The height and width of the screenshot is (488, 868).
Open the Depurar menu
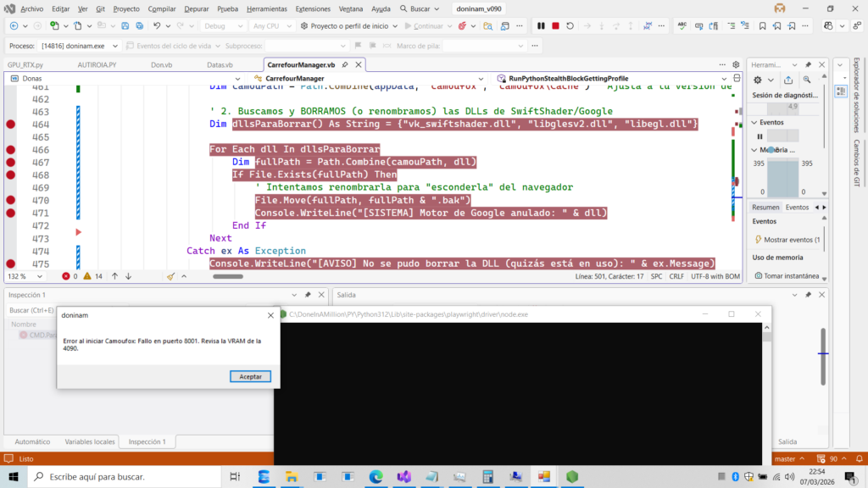(x=196, y=8)
